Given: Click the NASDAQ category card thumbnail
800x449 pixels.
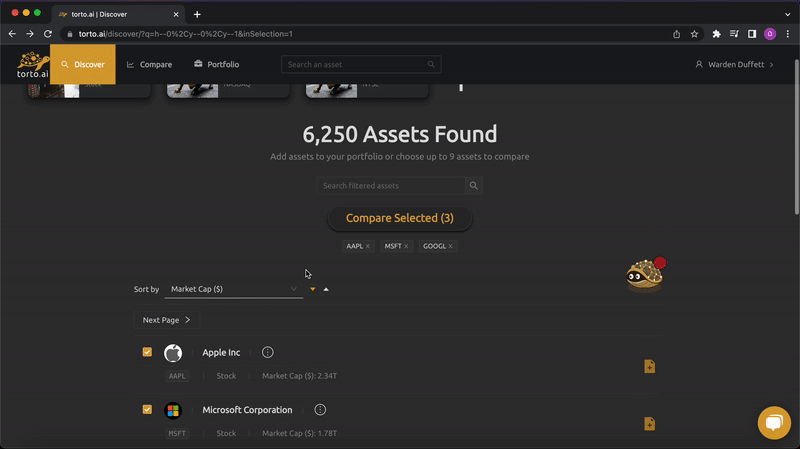Looking at the screenshot, I should tap(192, 90).
